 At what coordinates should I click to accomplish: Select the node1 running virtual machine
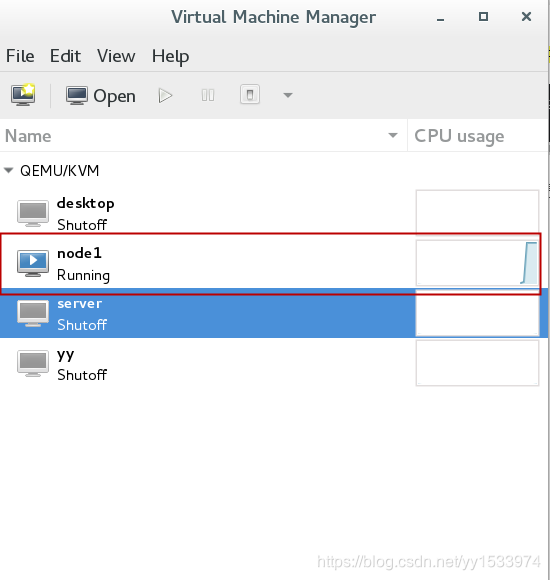click(274, 263)
